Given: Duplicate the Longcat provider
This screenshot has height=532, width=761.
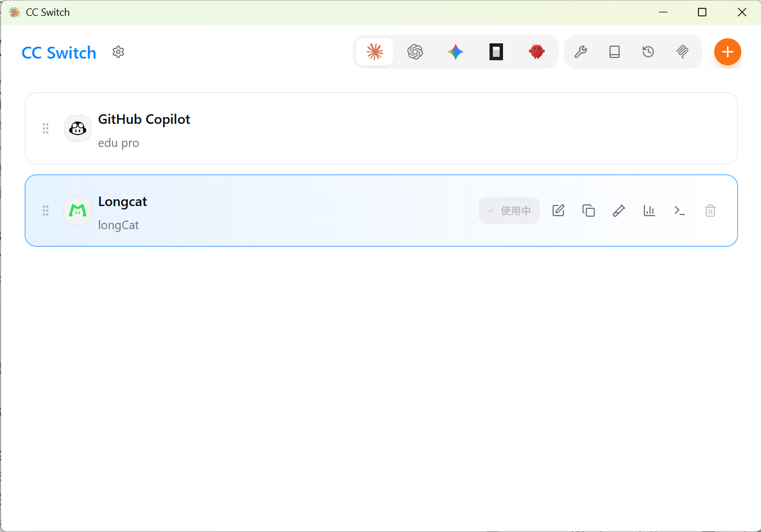Looking at the screenshot, I should click(x=589, y=211).
